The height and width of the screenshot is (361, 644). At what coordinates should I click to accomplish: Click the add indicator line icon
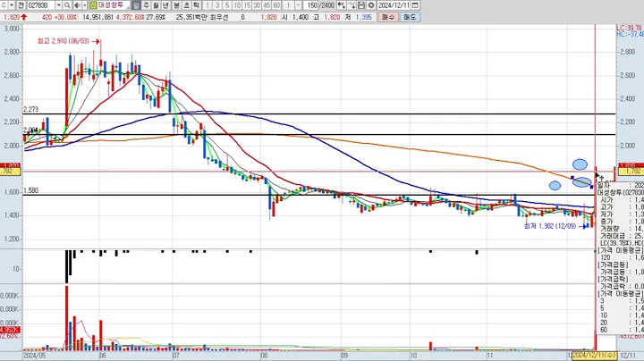coord(352,5)
